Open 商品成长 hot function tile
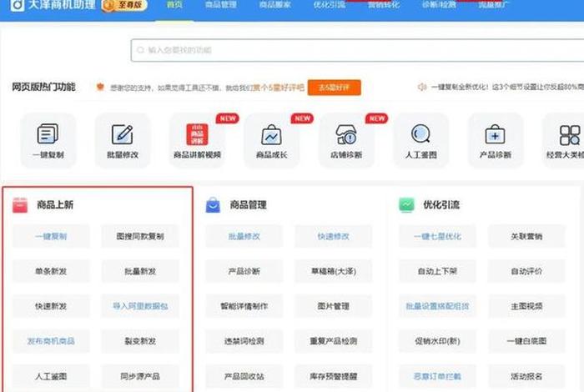This screenshot has height=392, width=584. [x=271, y=140]
